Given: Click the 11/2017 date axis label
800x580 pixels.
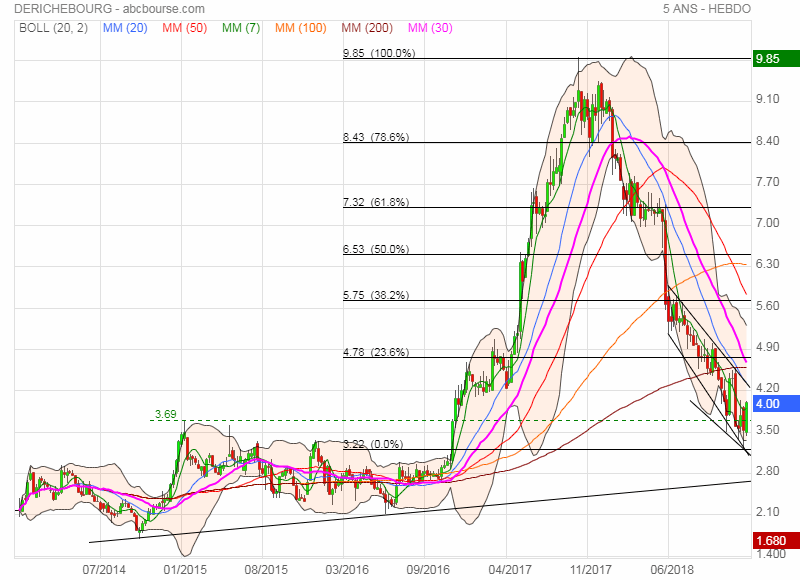Looking at the screenshot, I should pos(590,569).
